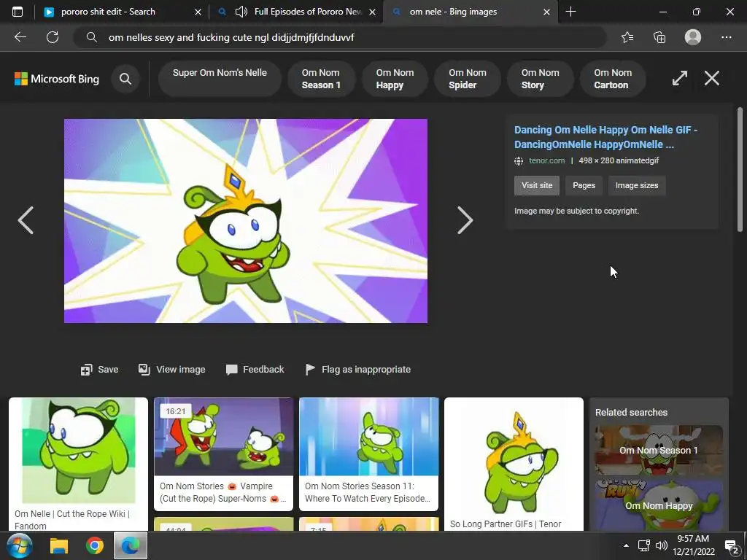
Task: Open Om Nom Happy related search
Action: [x=659, y=505]
